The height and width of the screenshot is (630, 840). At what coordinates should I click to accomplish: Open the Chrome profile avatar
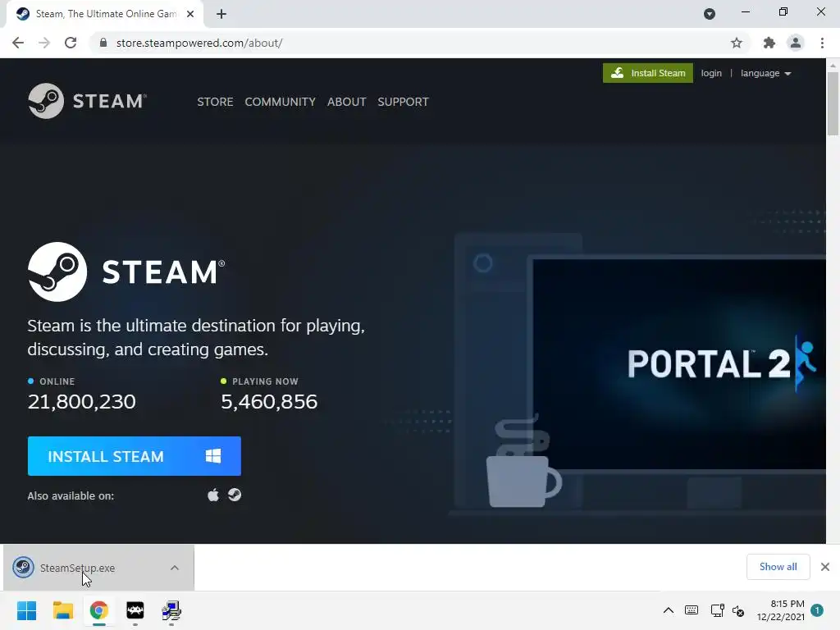(x=796, y=43)
